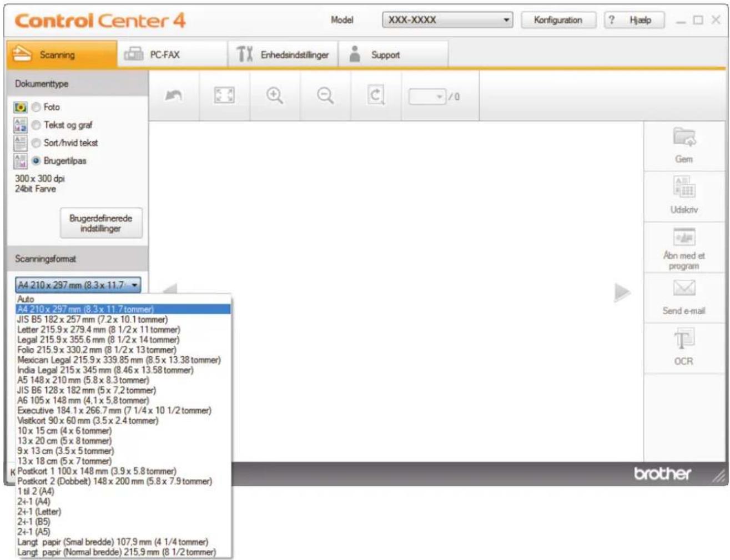The height and width of the screenshot is (560, 730).
Task: Select 2-i-1 (B5) option
Action: point(123,522)
